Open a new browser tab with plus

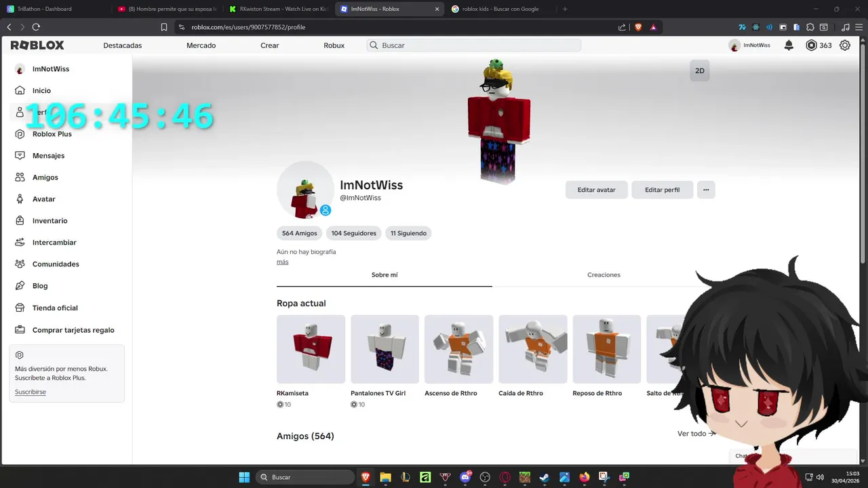coord(565,9)
